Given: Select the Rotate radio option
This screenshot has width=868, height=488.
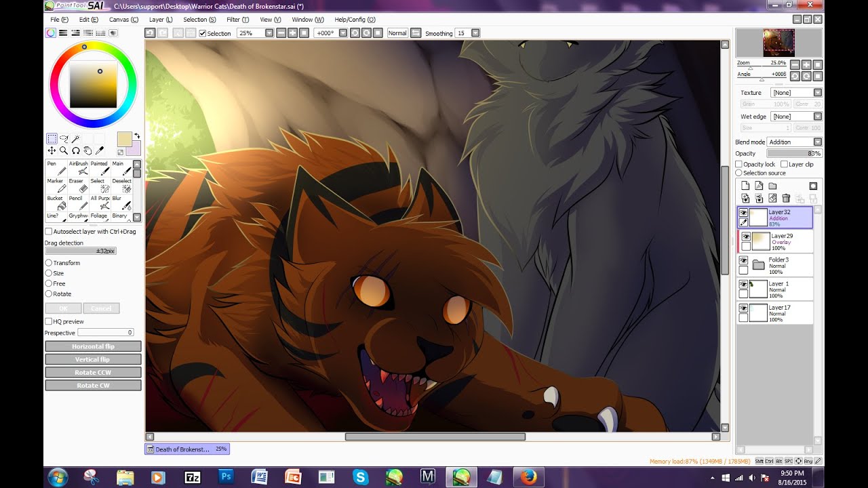Looking at the screenshot, I should point(49,294).
